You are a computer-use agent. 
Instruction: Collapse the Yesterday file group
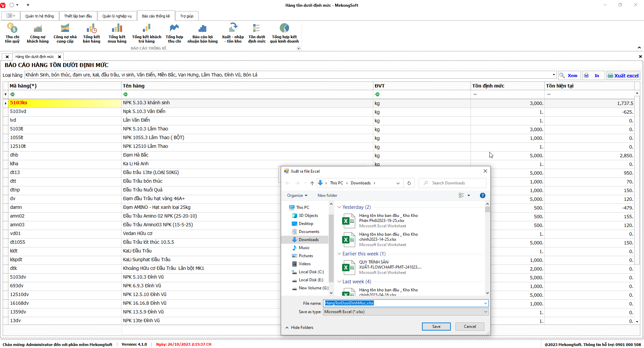(339, 207)
